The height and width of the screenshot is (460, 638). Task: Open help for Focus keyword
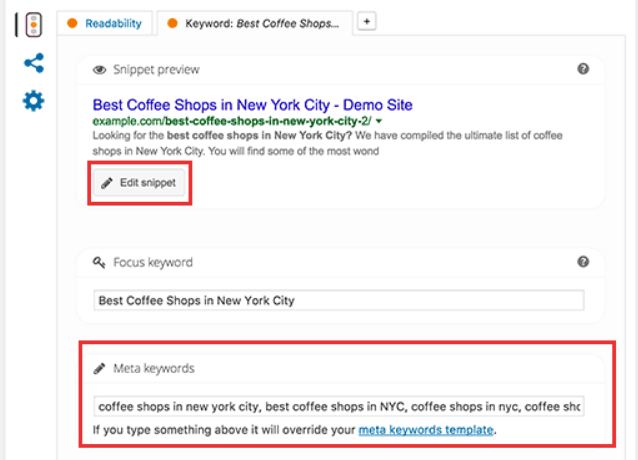(x=583, y=262)
